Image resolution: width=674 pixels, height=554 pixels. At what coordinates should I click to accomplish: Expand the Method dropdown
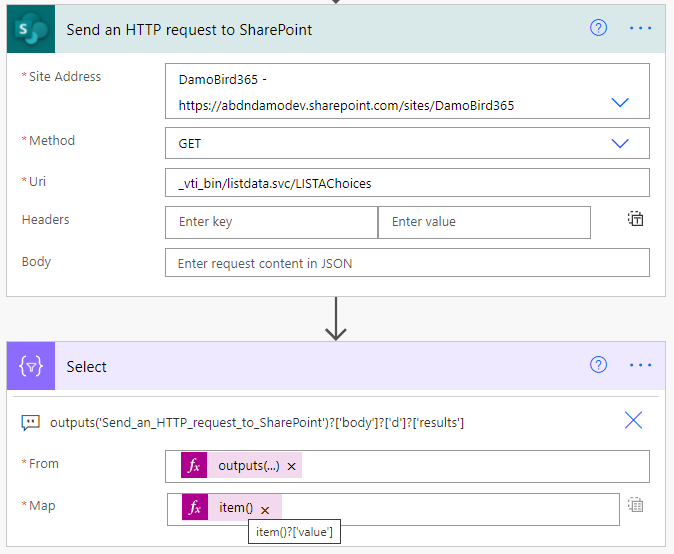(x=620, y=143)
